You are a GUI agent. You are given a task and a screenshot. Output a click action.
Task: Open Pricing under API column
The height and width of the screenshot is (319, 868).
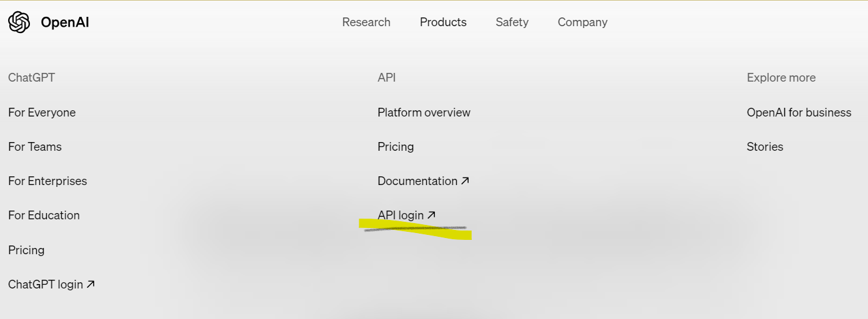(x=396, y=147)
